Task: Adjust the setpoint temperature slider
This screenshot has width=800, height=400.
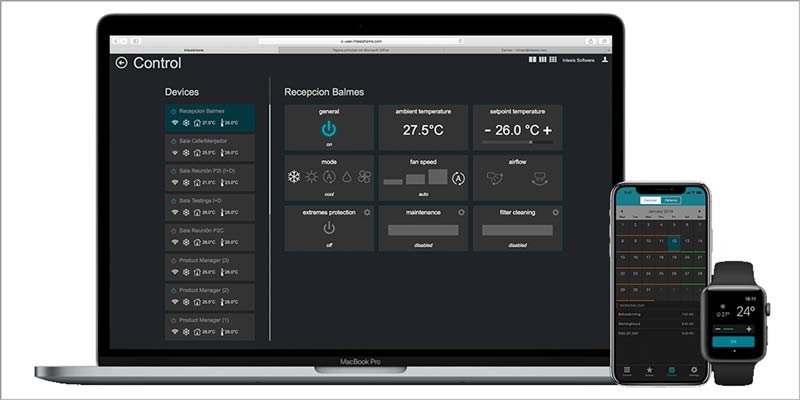Action: [x=517, y=142]
